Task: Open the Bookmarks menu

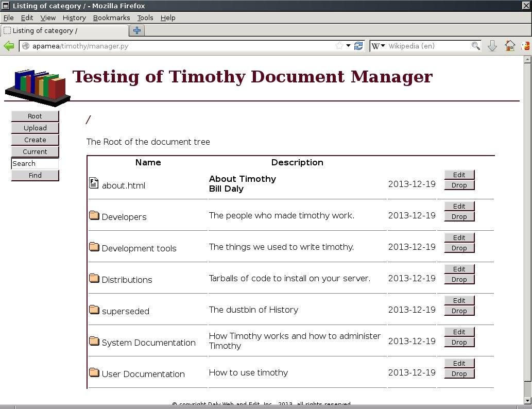Action: (x=111, y=18)
